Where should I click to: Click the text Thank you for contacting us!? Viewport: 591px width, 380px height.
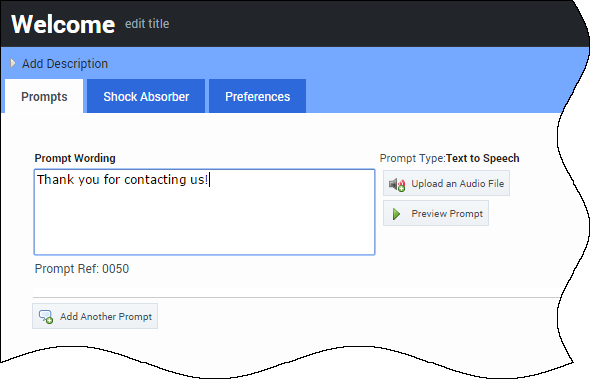(x=122, y=179)
